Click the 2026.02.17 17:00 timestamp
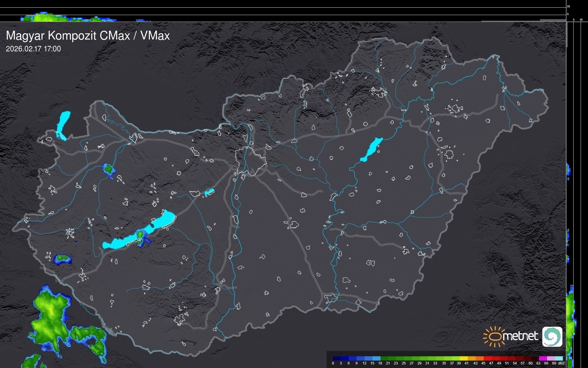This screenshot has width=588, height=368. 33,49
